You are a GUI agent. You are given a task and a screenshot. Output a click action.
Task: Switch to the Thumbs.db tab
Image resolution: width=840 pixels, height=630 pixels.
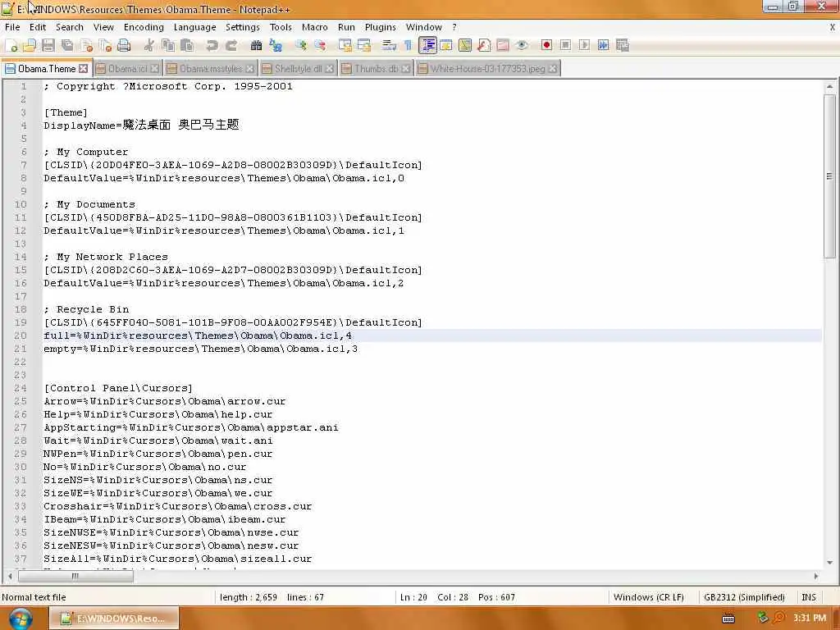coord(376,69)
